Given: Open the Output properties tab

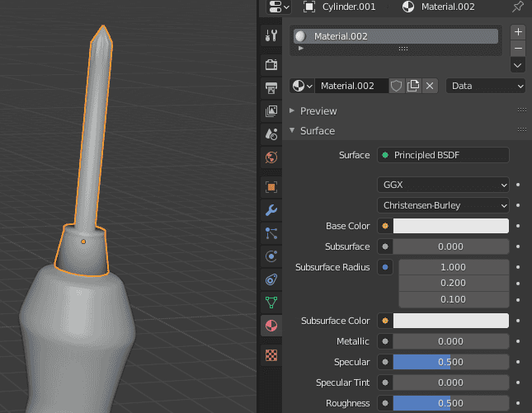Looking at the screenshot, I should [x=271, y=87].
